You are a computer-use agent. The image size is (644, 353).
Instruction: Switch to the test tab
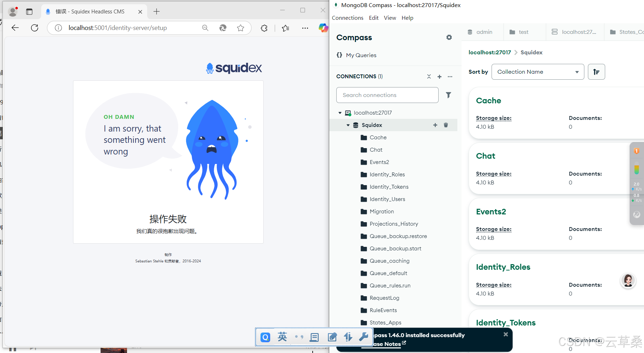click(x=525, y=32)
